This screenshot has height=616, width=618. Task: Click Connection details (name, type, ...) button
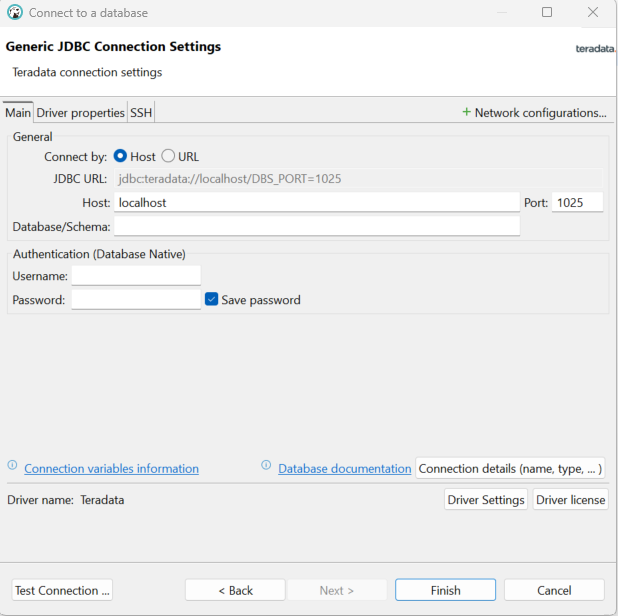[510, 469]
